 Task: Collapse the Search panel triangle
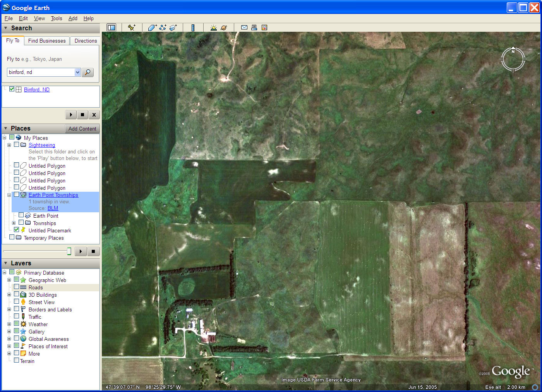pyautogui.click(x=6, y=28)
